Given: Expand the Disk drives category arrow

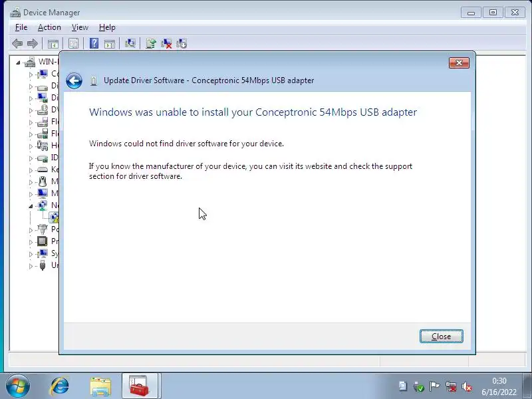Looking at the screenshot, I should click(31, 86).
